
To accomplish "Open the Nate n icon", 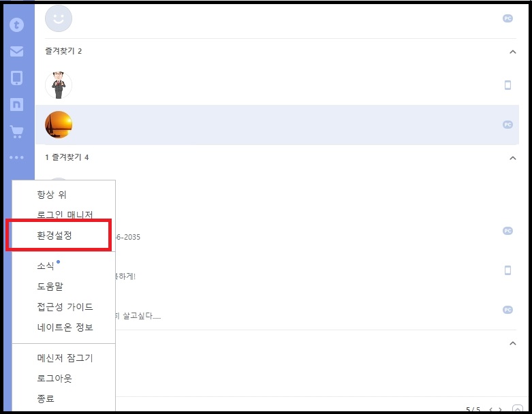I will [x=16, y=104].
